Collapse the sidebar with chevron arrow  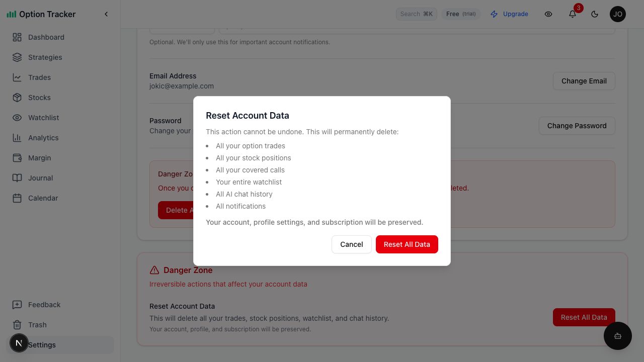coord(106,14)
